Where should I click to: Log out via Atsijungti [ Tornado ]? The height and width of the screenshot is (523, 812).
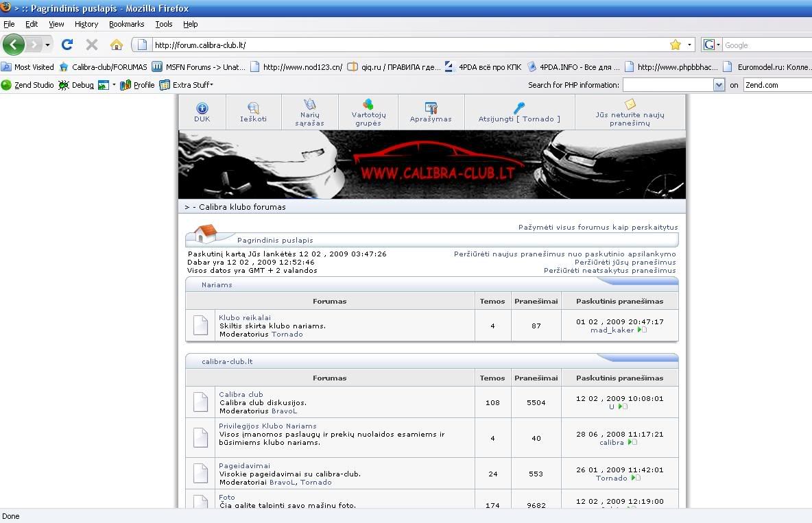click(519, 108)
